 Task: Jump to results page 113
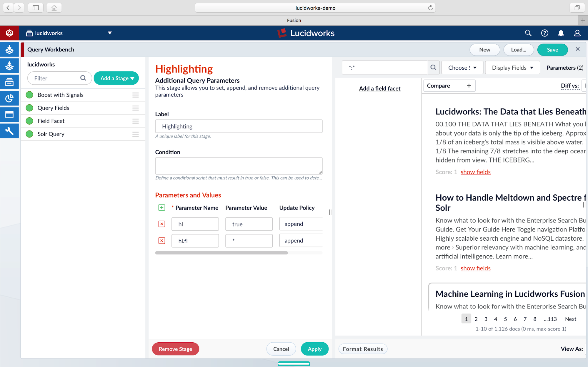coord(550,319)
